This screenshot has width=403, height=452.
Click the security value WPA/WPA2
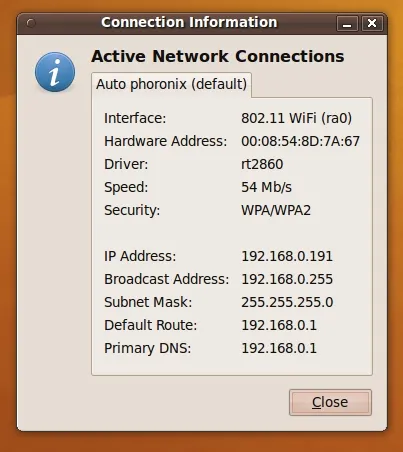[x=276, y=210]
